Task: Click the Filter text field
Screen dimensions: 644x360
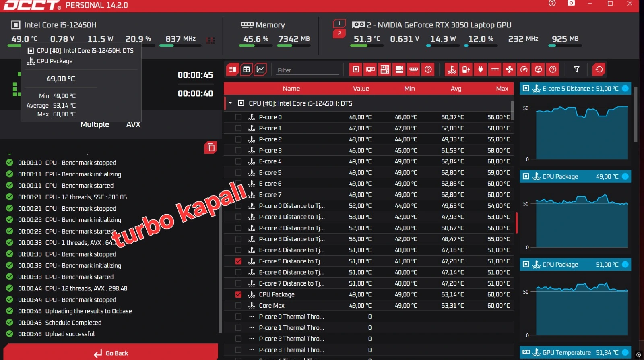Action: click(x=308, y=70)
